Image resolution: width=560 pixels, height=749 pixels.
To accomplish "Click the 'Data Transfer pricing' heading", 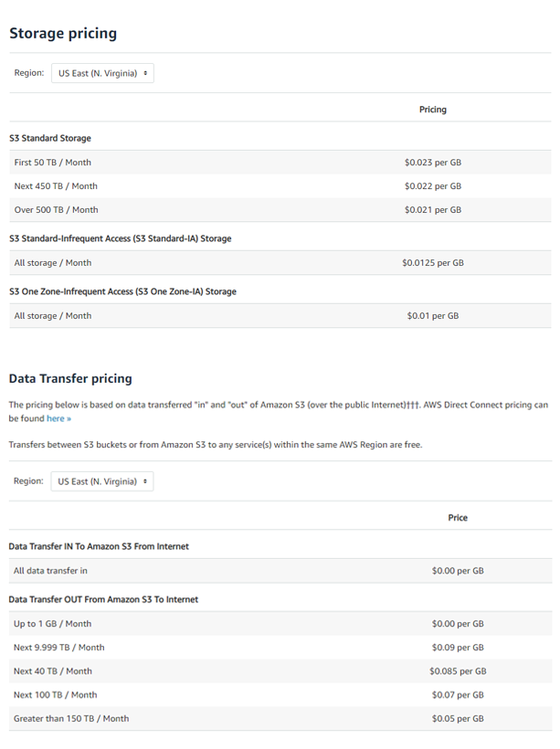I will [x=70, y=378].
